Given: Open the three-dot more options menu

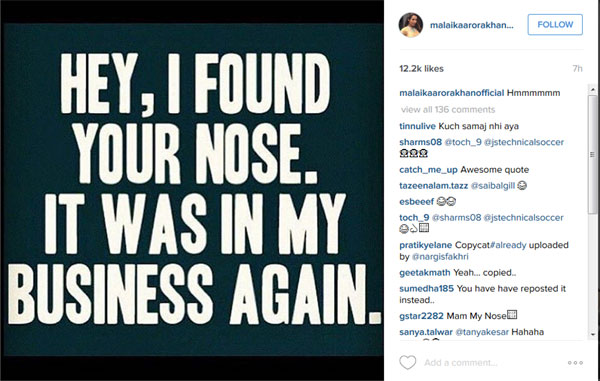Looking at the screenshot, I should 575,363.
